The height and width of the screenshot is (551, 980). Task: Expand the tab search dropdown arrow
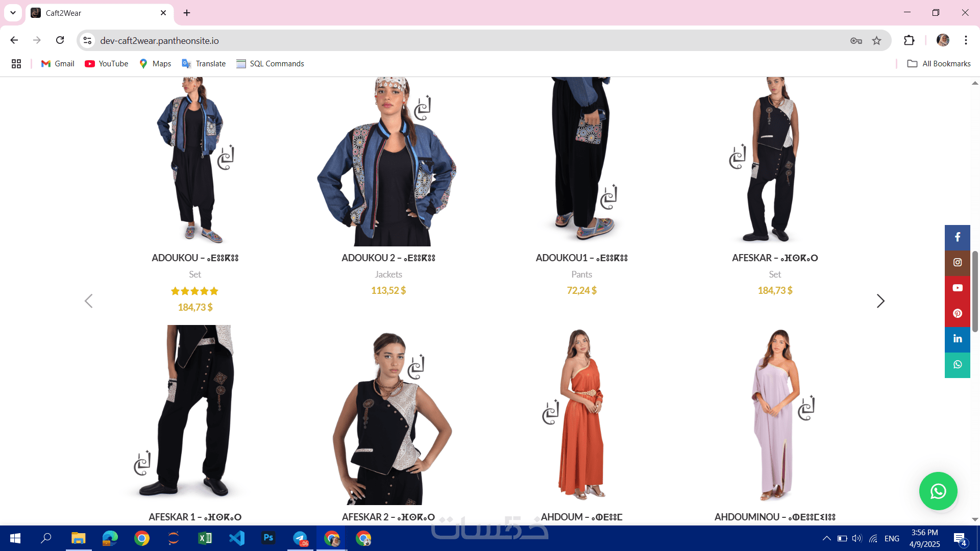click(13, 13)
